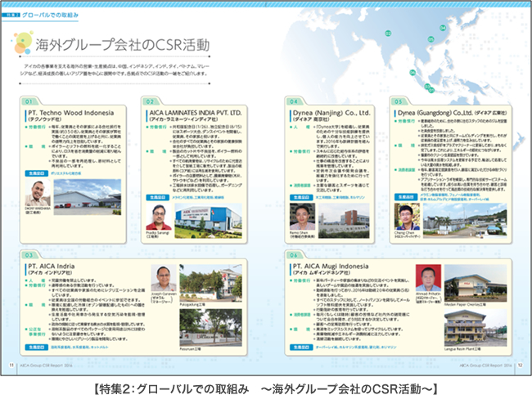Click map marker 05 over southern China
This screenshot has height=395, width=532.
pyautogui.click(x=431, y=39)
